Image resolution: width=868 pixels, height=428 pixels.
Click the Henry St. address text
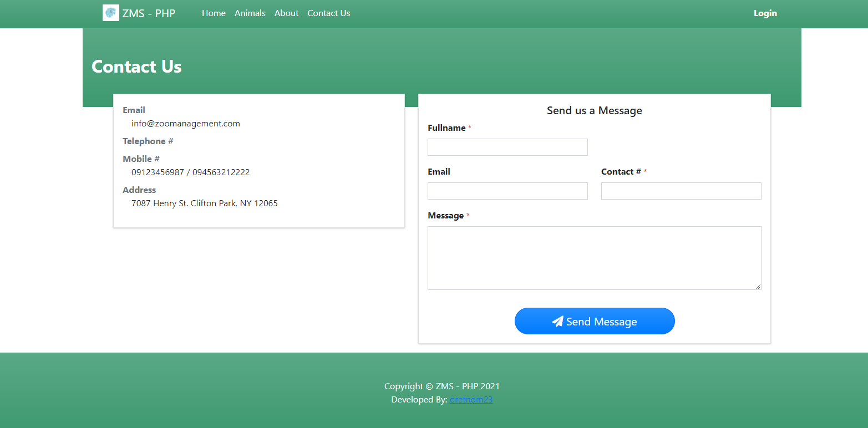(204, 203)
